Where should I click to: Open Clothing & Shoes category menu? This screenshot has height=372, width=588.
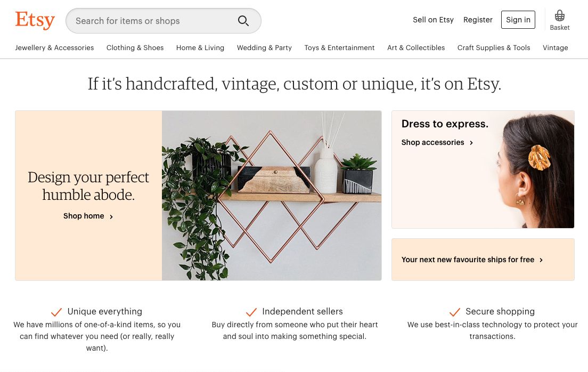point(135,48)
